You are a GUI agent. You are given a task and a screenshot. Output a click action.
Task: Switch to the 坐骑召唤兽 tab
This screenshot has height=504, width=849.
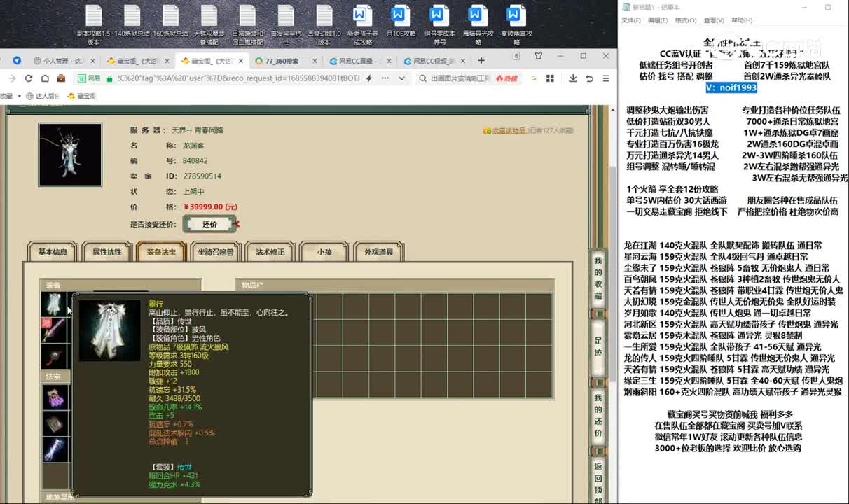point(215,252)
